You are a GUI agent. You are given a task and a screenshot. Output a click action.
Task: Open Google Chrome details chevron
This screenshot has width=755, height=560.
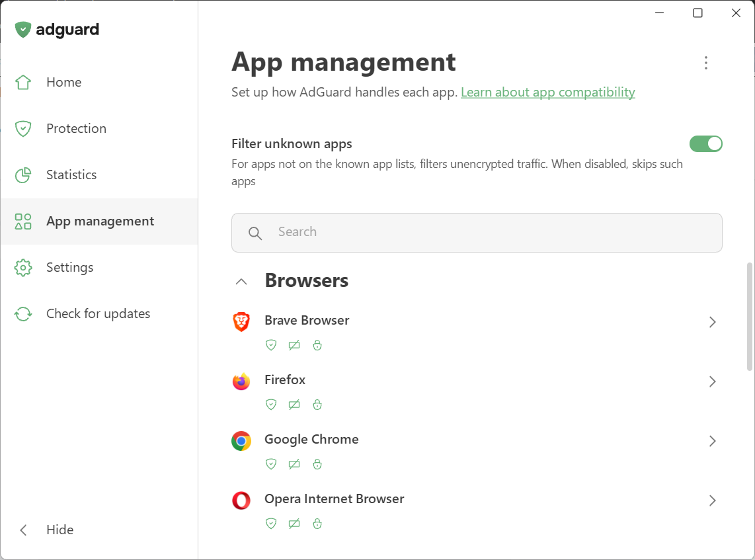click(x=713, y=441)
